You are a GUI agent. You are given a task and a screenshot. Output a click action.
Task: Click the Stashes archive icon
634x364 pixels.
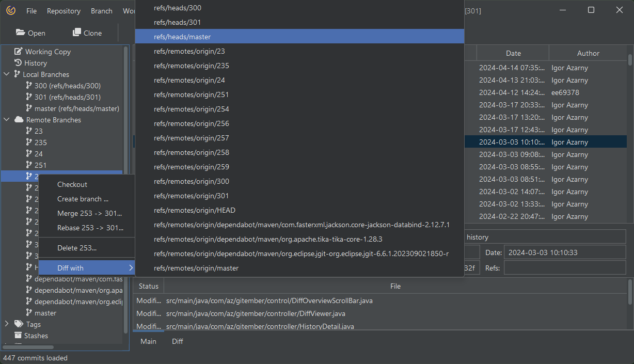pos(19,336)
